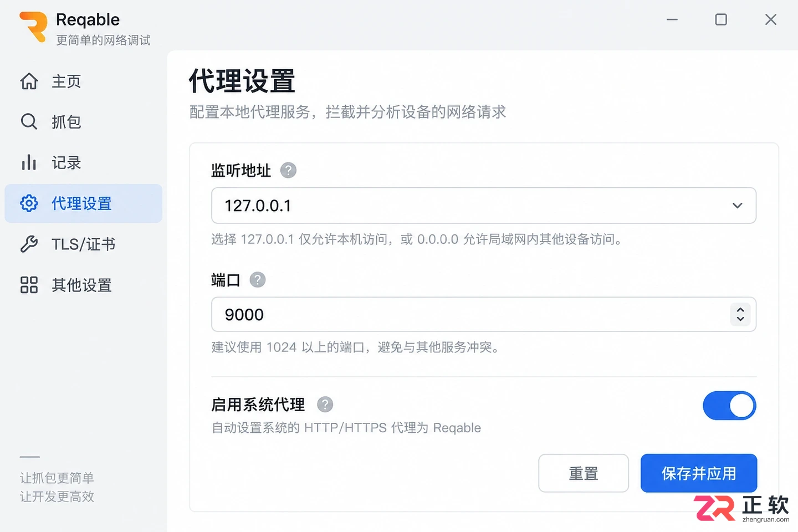798x532 pixels.
Task: Open TLS/证书 in the sidebar
Action: [x=83, y=244]
